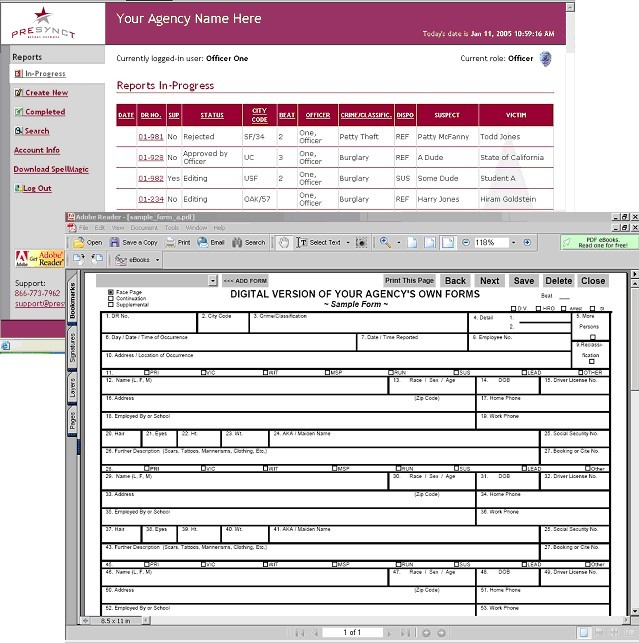Click the Print This Page button
Screen dimensions: 639x643
409,281
